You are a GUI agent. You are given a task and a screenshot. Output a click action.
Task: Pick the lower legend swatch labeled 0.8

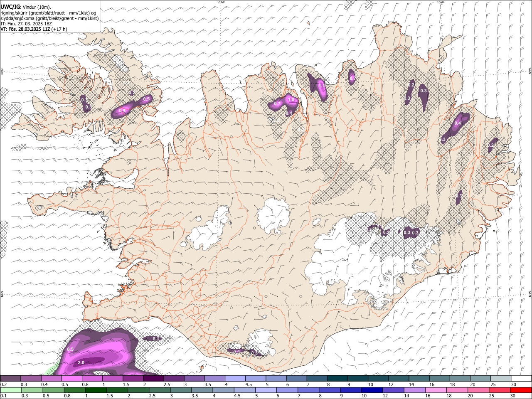pos(74,390)
